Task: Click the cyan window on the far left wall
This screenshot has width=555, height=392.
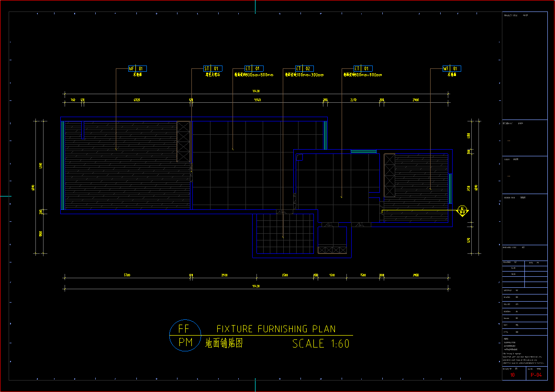Action: 63,165
